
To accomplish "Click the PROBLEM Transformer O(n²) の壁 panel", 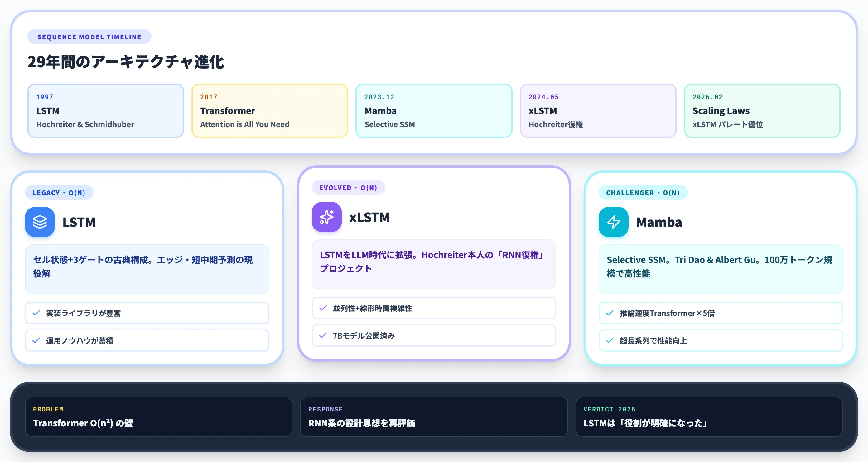I will click(158, 417).
